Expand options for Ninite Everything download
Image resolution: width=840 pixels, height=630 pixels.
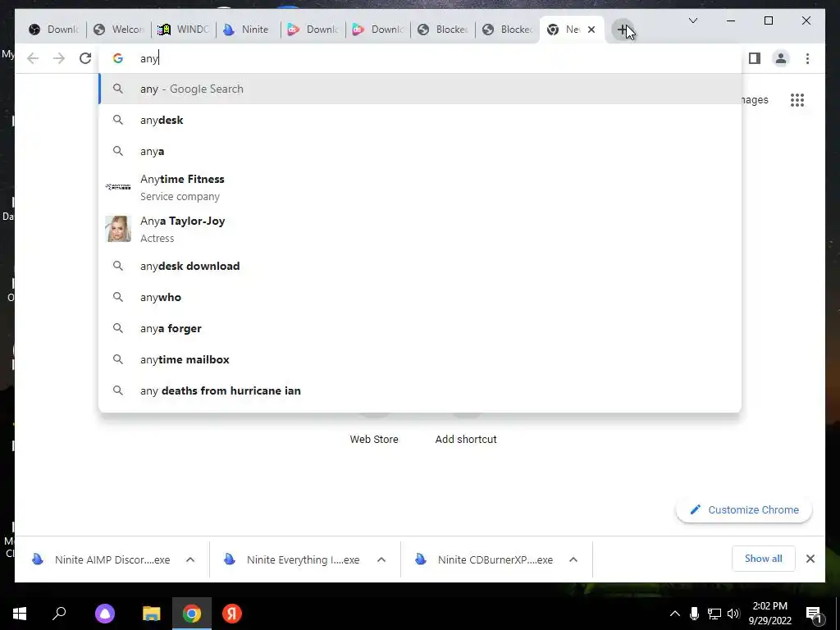(x=381, y=559)
